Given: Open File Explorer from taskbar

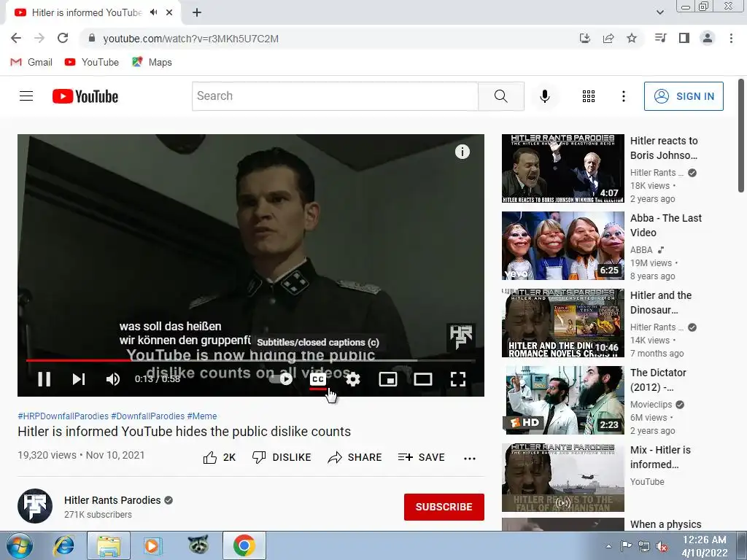Looking at the screenshot, I should pyautogui.click(x=109, y=545).
